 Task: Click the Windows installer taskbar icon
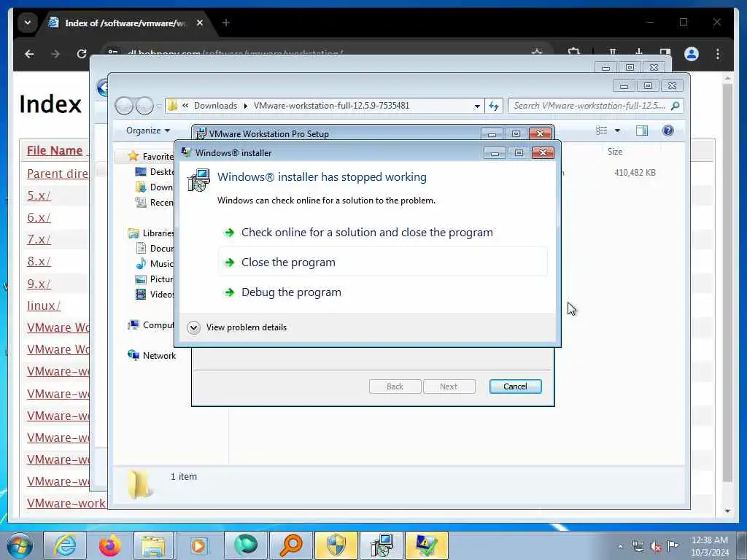coord(381,545)
